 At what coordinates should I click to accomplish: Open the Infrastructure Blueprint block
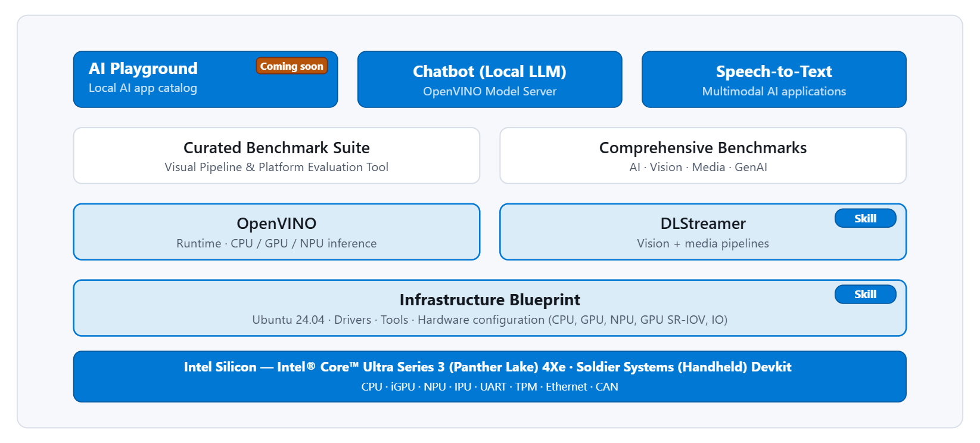click(490, 308)
